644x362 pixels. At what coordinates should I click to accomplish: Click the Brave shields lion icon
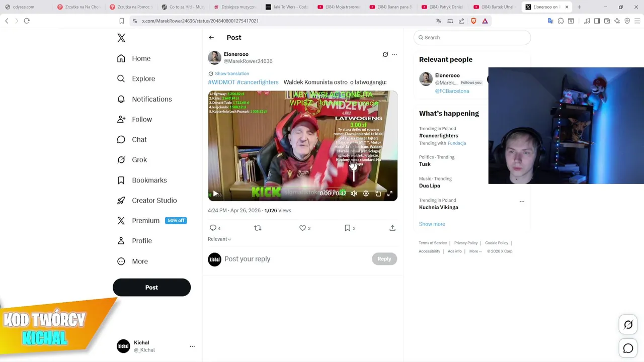[x=473, y=21]
